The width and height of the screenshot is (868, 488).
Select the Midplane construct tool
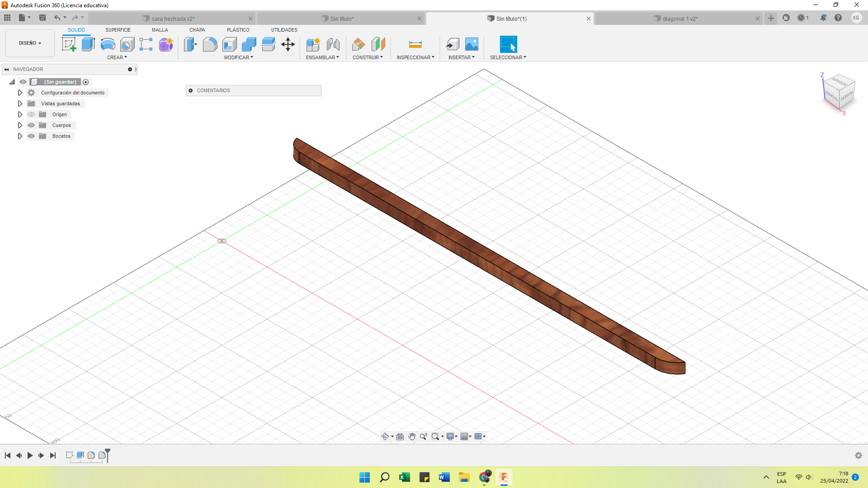[378, 44]
